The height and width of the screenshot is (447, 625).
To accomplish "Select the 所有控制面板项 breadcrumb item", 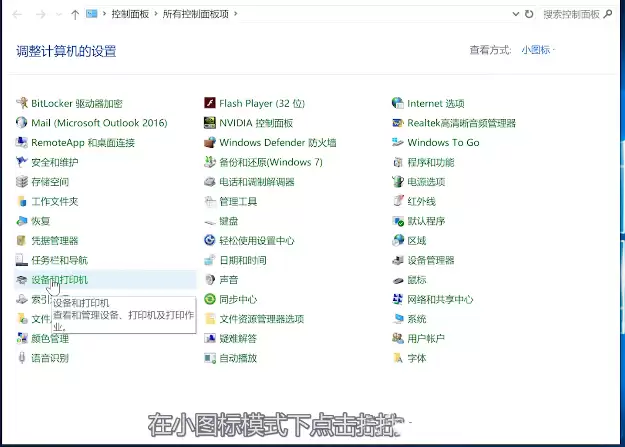I will [196, 14].
